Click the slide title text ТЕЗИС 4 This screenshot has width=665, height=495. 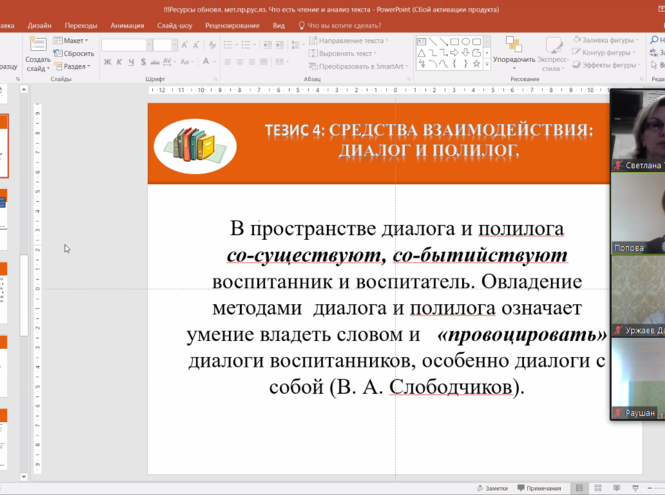click(x=294, y=130)
